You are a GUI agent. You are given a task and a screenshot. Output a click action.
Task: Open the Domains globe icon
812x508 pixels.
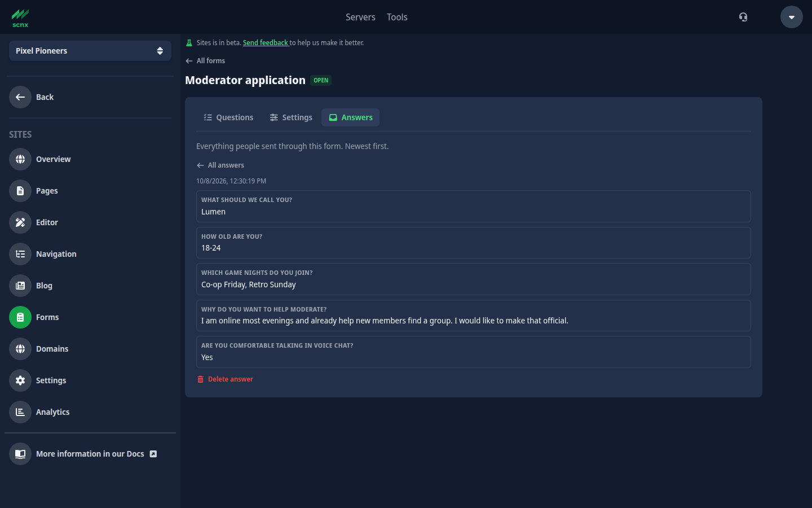tap(20, 349)
